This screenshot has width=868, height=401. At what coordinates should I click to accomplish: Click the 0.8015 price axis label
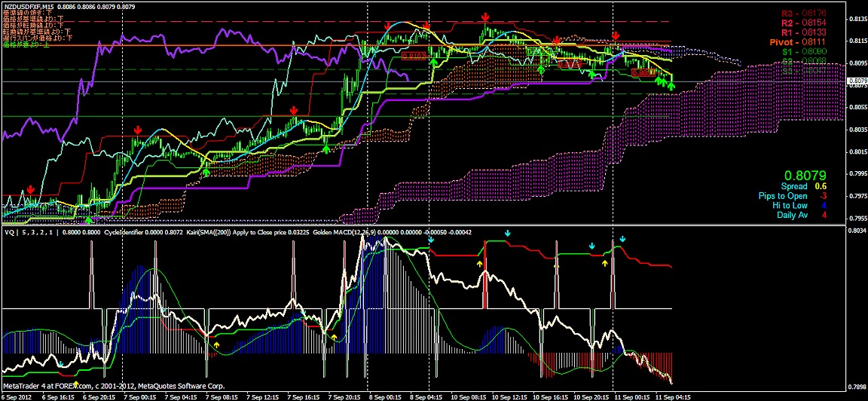[x=857, y=152]
